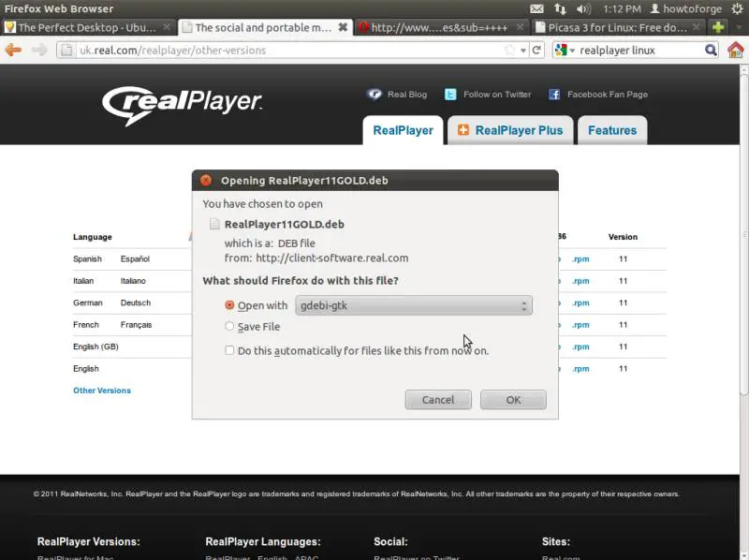Open the gdebi-gtk application dropdown
This screenshot has height=560, width=749.
click(x=414, y=305)
